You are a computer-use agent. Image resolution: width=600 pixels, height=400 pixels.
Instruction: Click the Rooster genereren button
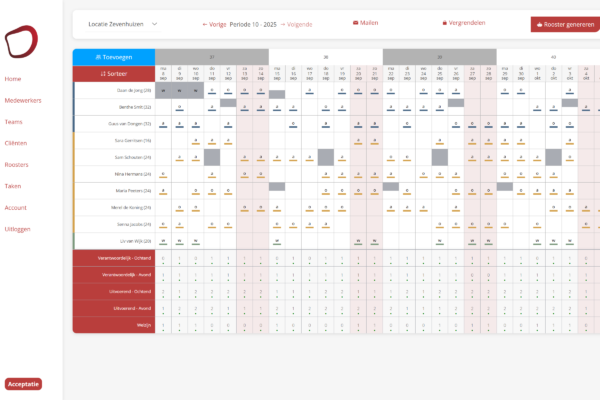coord(566,24)
